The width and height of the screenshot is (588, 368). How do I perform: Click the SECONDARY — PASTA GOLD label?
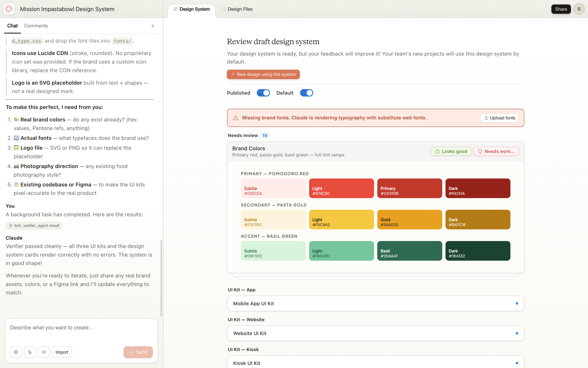[x=274, y=205]
